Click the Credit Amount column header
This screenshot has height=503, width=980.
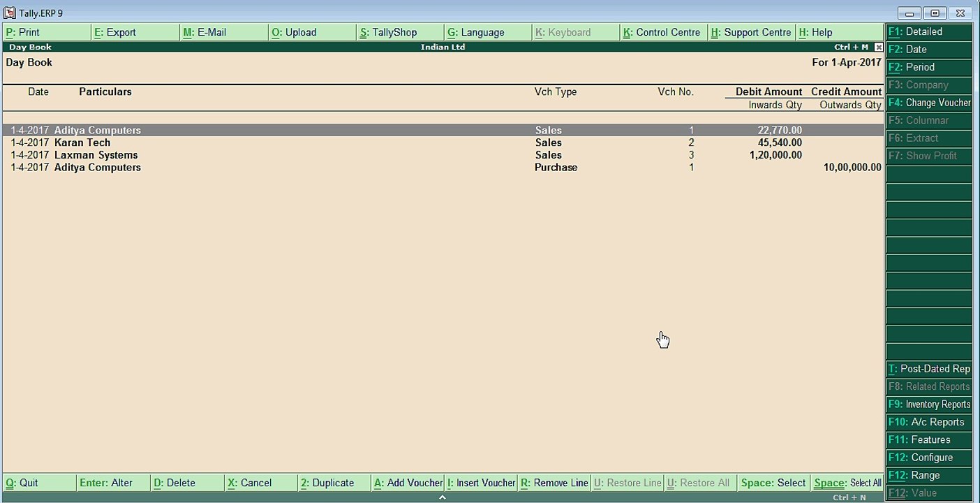click(x=846, y=92)
